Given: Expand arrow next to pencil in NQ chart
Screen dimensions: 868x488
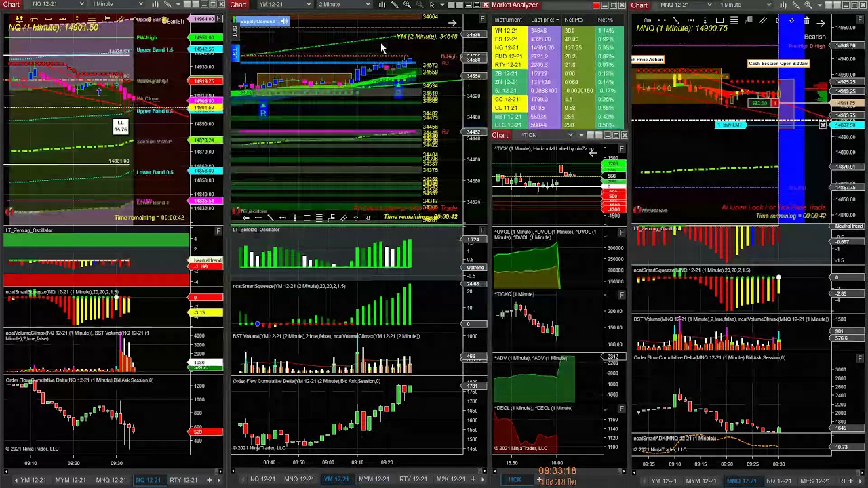Looking at the screenshot, I should (x=178, y=5).
